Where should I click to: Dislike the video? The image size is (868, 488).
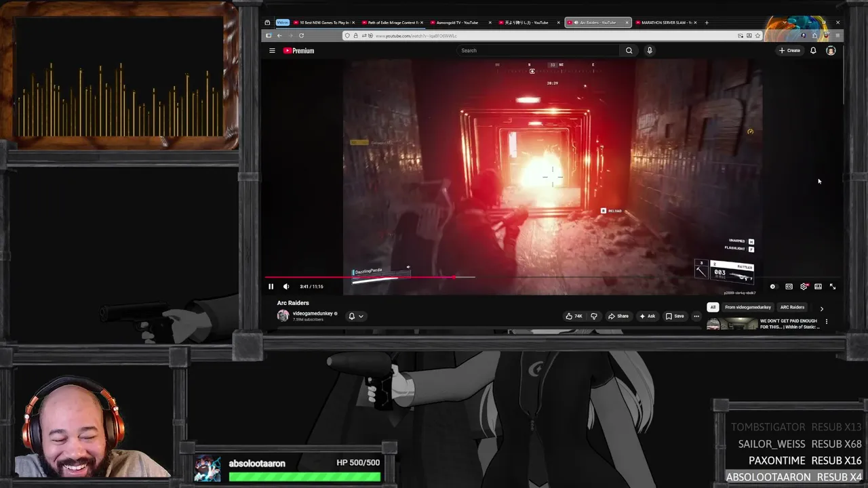click(x=594, y=316)
